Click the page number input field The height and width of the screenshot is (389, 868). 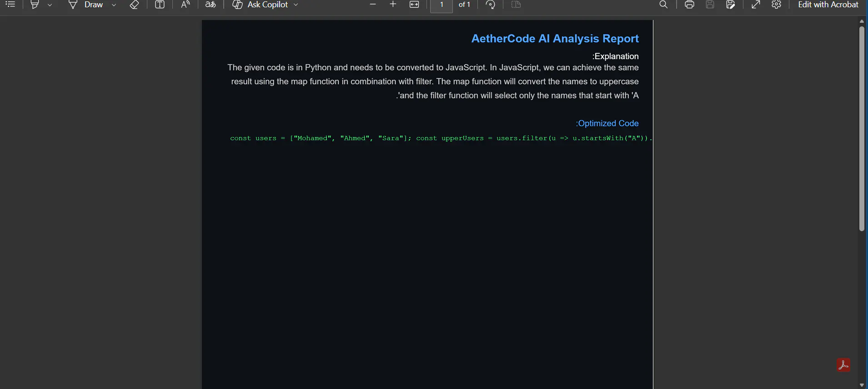(442, 5)
